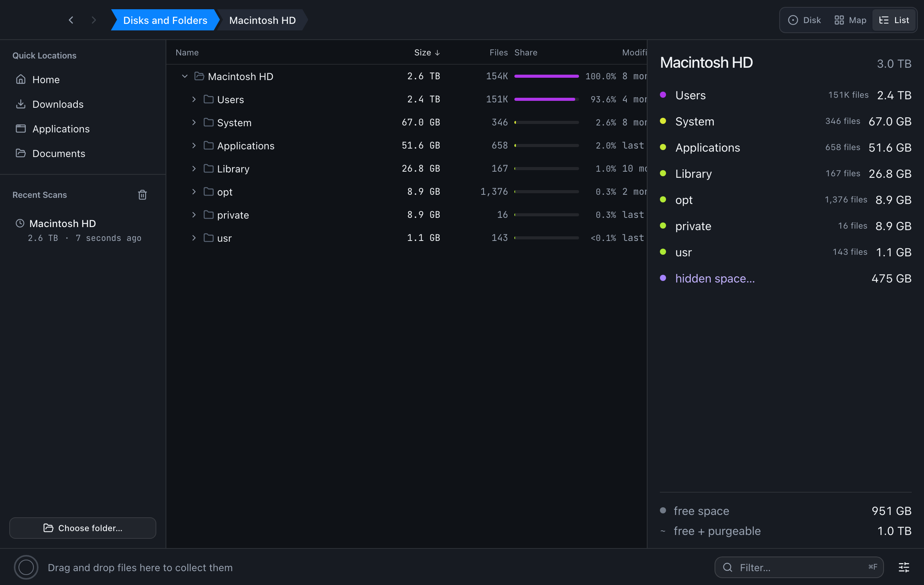
Task: Click the Macintosh HD folder icon in list
Action: (x=199, y=76)
